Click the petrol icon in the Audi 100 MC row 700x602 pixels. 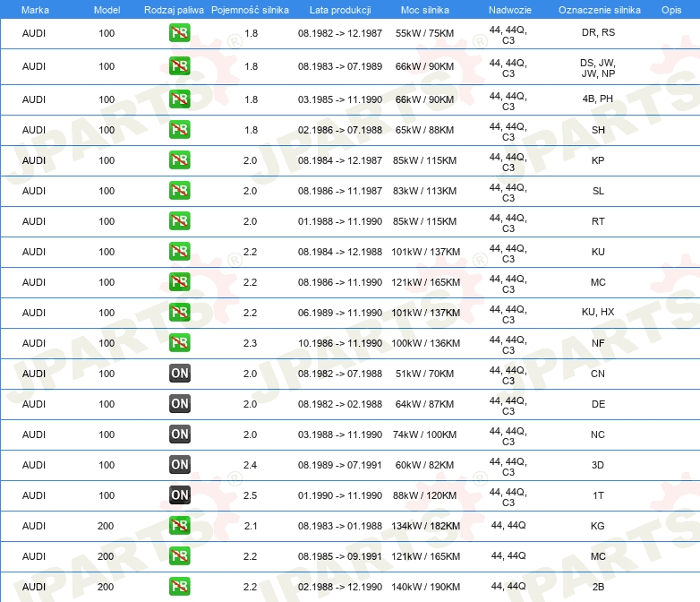(x=179, y=282)
